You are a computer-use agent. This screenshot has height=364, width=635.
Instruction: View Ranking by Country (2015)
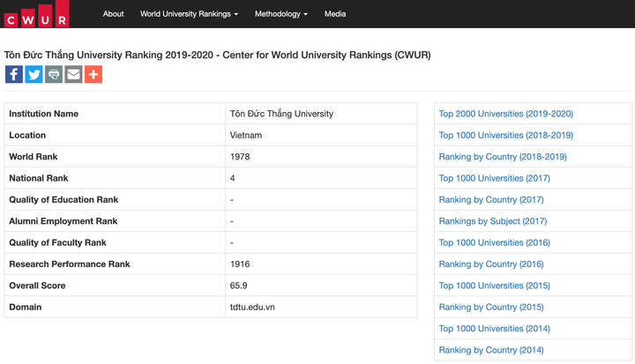491,307
